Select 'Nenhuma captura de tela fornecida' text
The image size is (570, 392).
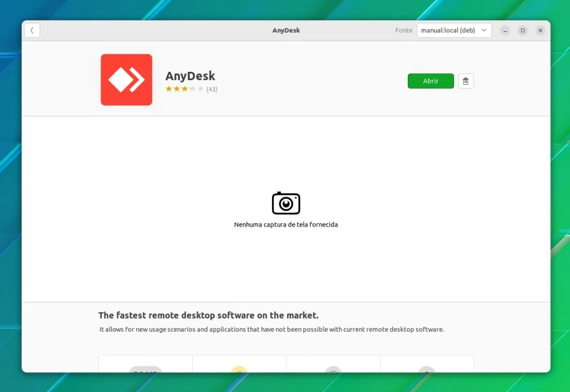tap(286, 224)
